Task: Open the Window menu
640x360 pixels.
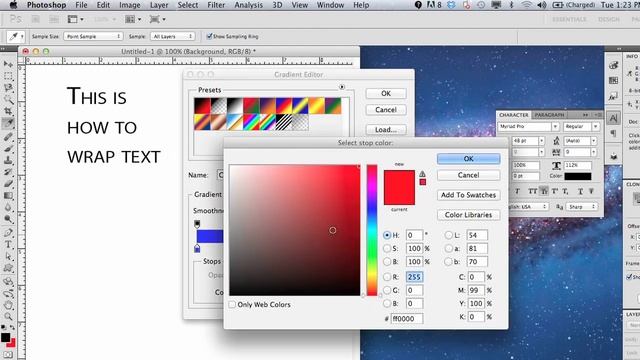Action: pos(330,5)
